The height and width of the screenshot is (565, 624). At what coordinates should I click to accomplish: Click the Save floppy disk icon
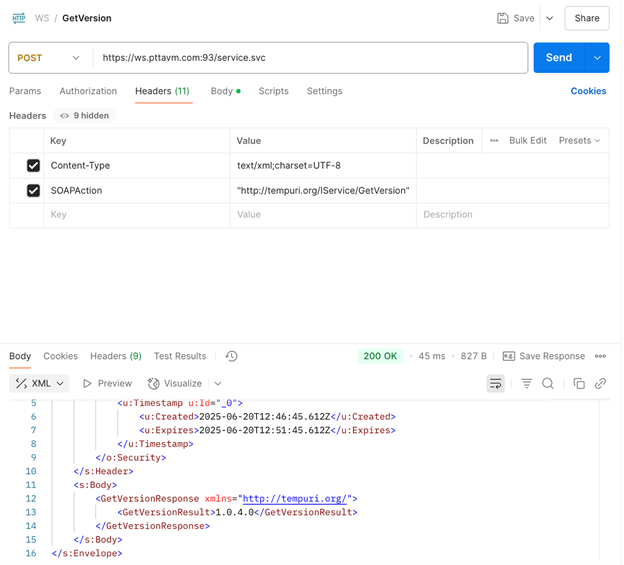[502, 18]
